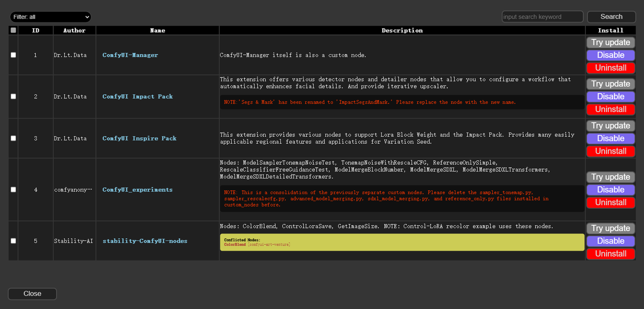Click the ID cell showing 4
This screenshot has height=309, width=644.
pyautogui.click(x=36, y=190)
